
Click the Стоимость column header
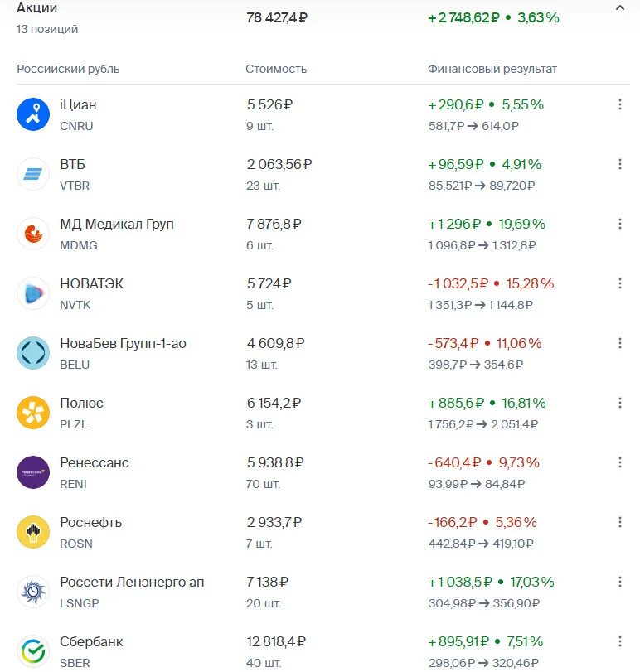276,69
